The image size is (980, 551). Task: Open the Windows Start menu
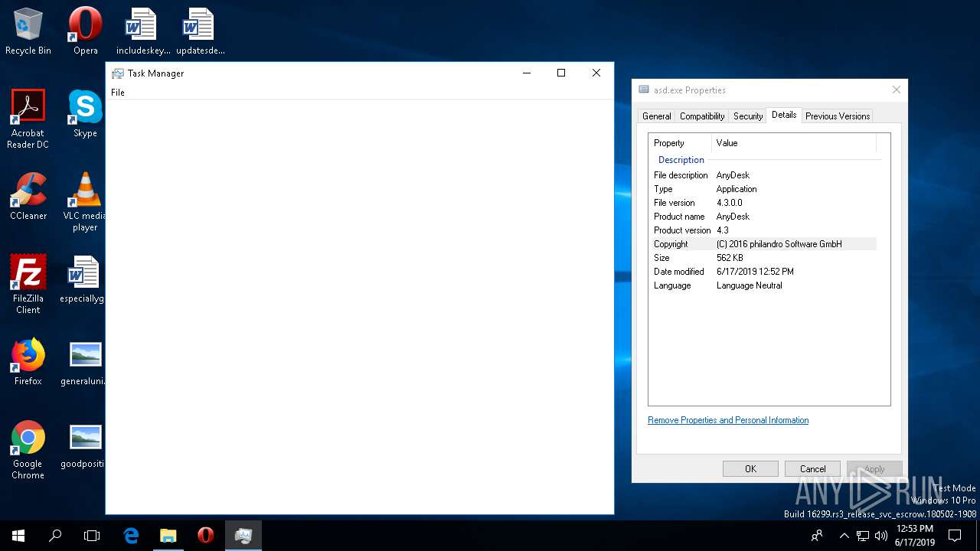click(18, 536)
